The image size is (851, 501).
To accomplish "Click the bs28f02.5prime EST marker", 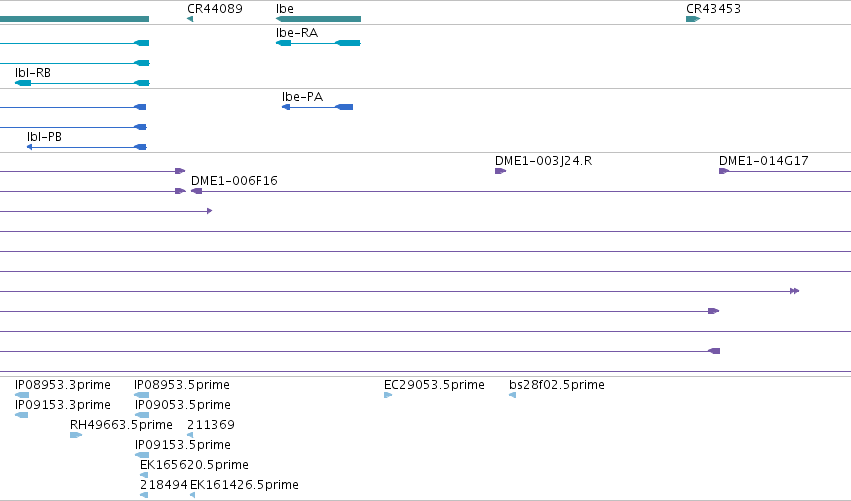I will click(512, 395).
